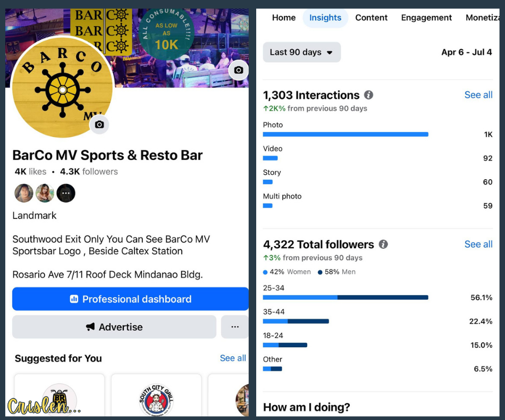The image size is (505, 420).
Task: Tap the first follower avatar
Action: click(x=24, y=193)
